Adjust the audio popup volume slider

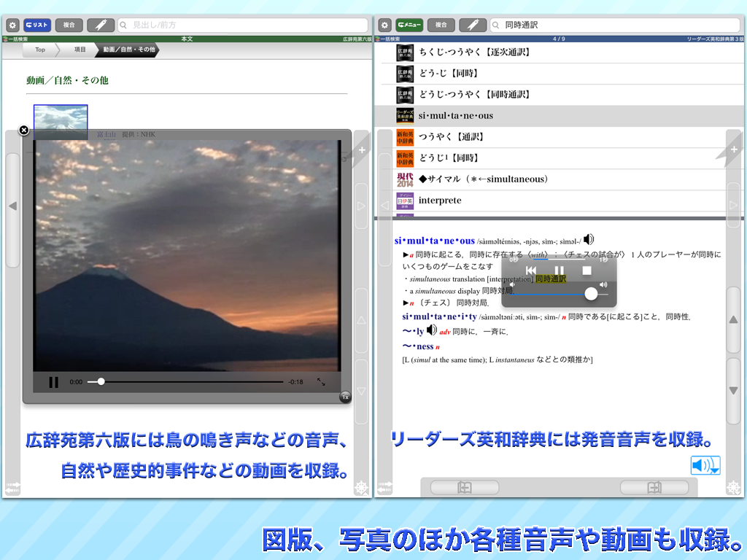pyautogui.click(x=560, y=294)
